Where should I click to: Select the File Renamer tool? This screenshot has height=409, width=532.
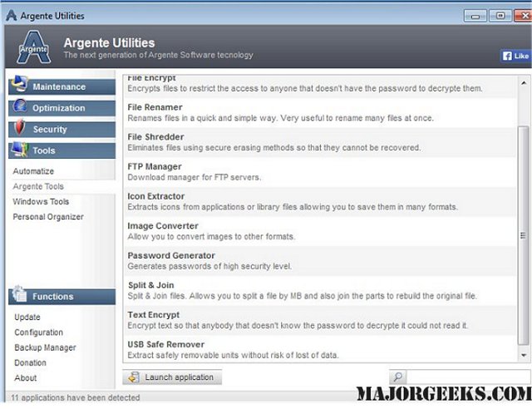pyautogui.click(x=320, y=113)
